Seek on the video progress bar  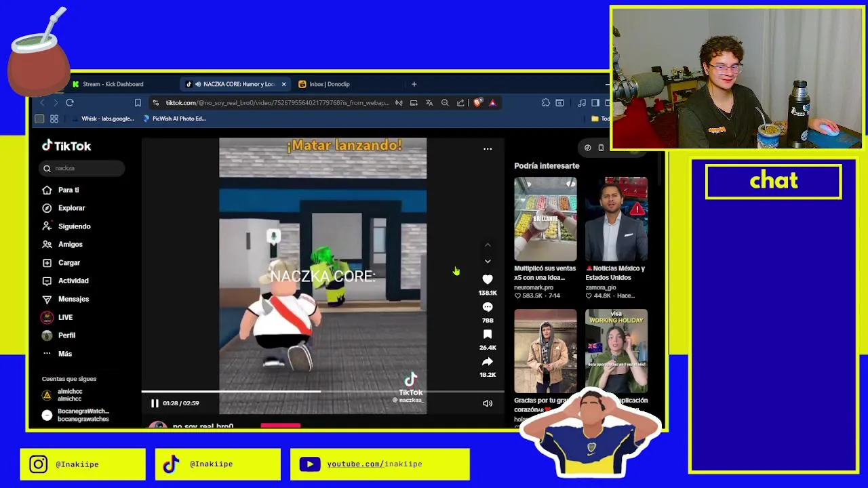tap(323, 391)
